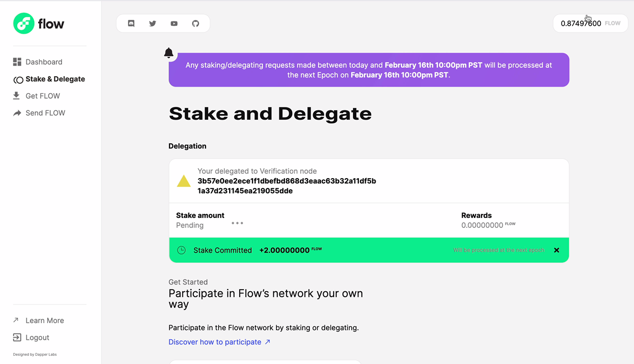Image resolution: width=634 pixels, height=364 pixels.
Task: Click the Dashboard grid icon
Action: pyautogui.click(x=17, y=62)
